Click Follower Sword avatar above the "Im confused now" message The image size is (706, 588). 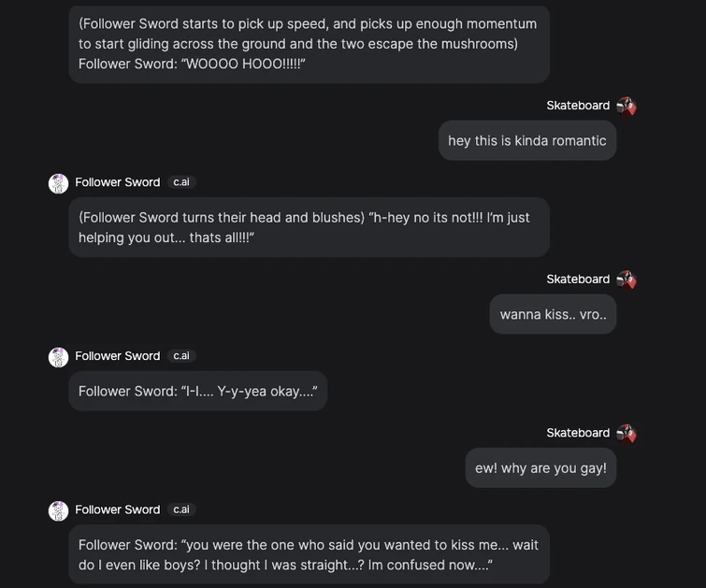click(x=58, y=510)
